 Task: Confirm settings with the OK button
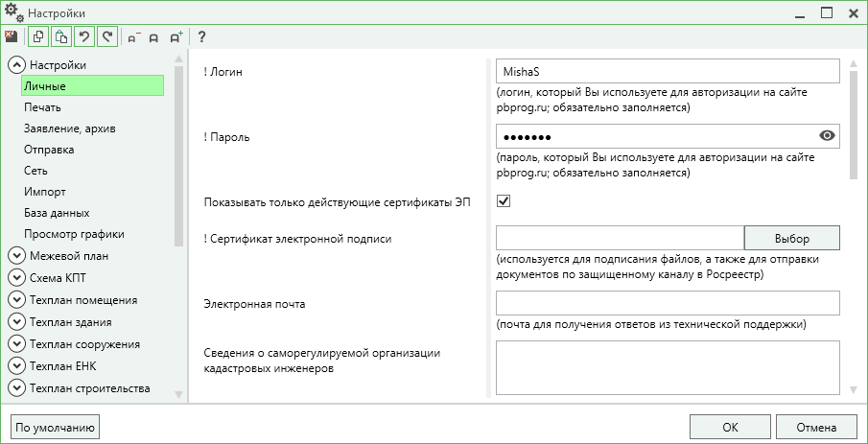(730, 427)
